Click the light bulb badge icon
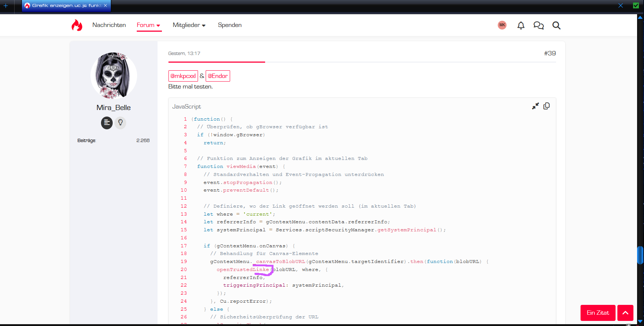 120,123
